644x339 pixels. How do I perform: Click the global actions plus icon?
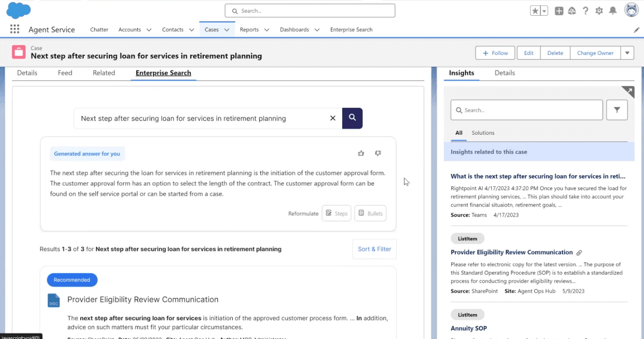[x=559, y=11]
